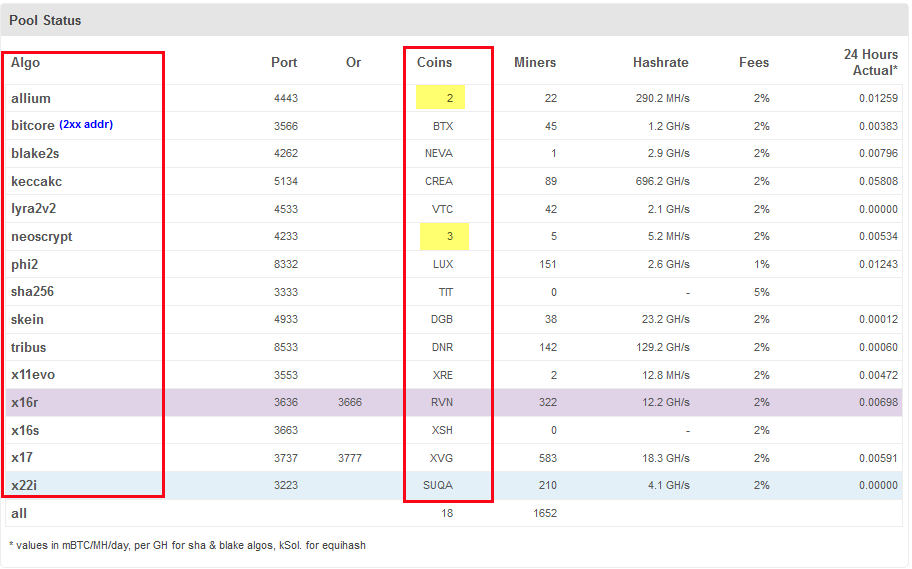Click the highlighted coin count 2 for allium

[x=450, y=98]
